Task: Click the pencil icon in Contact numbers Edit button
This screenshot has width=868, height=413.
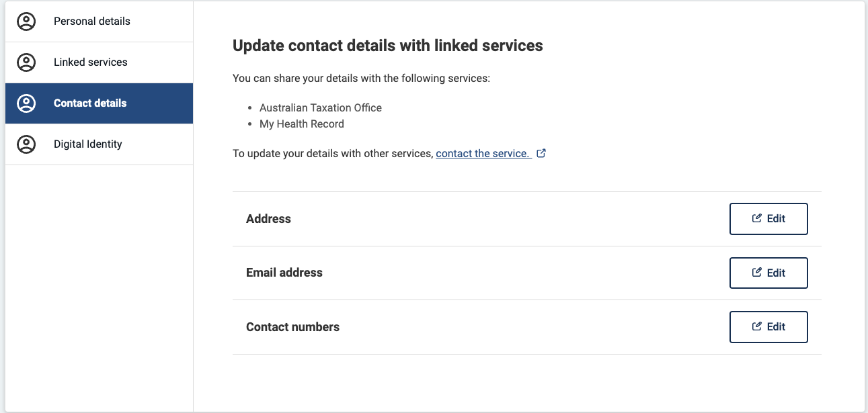Action: click(757, 326)
